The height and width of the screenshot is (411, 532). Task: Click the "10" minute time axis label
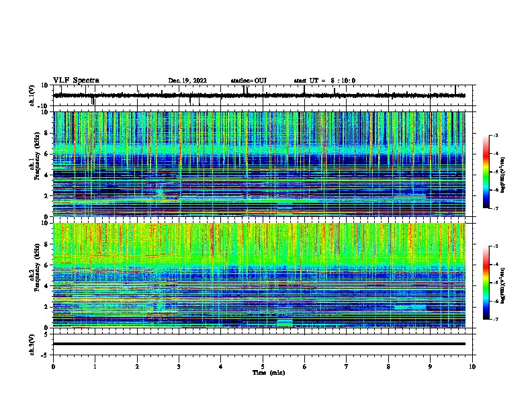pos(472,367)
